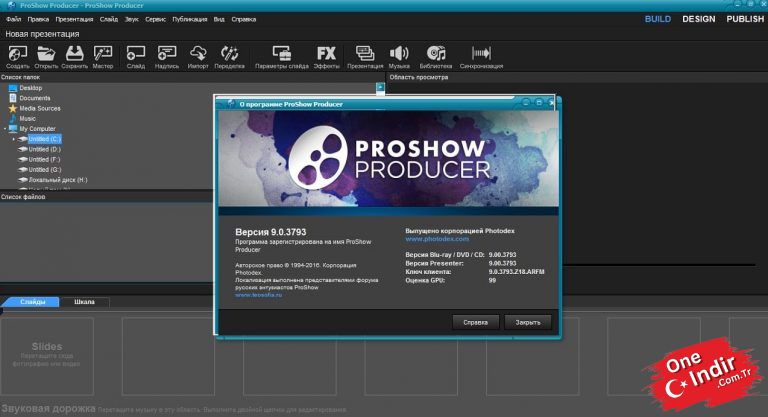
Task: Click the Презентация show options icon
Action: (x=365, y=57)
